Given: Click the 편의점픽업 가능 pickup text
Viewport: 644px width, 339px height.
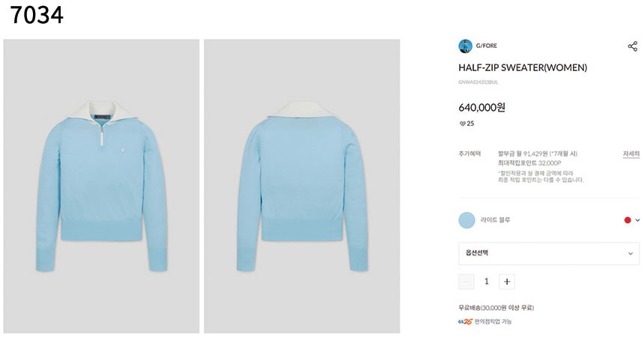Looking at the screenshot, I should click(x=493, y=321).
